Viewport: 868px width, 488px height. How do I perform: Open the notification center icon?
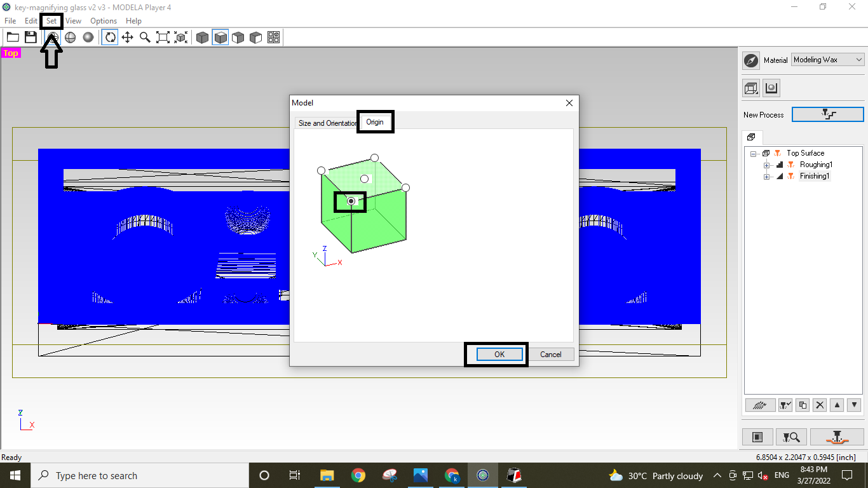[x=846, y=475]
